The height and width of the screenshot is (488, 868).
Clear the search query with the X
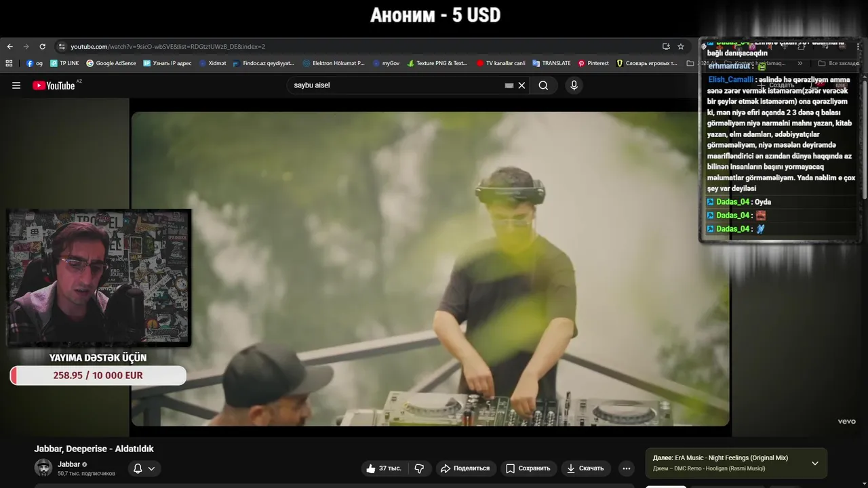click(x=521, y=85)
